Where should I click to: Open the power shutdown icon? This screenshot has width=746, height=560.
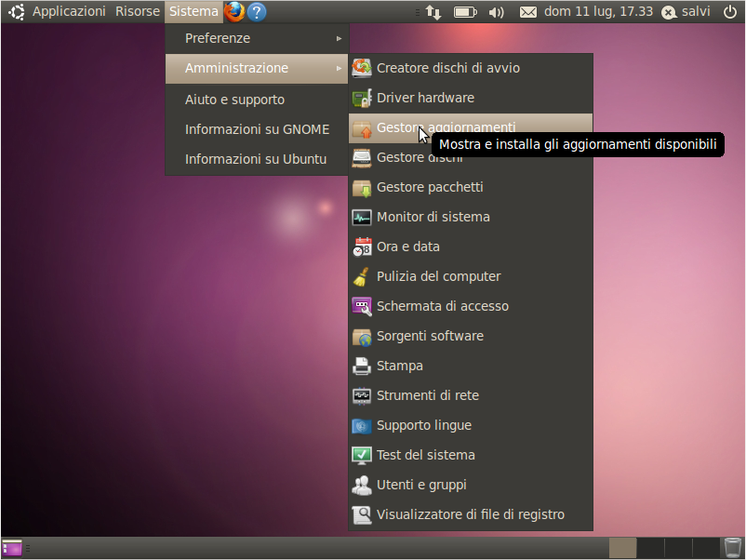(x=730, y=12)
